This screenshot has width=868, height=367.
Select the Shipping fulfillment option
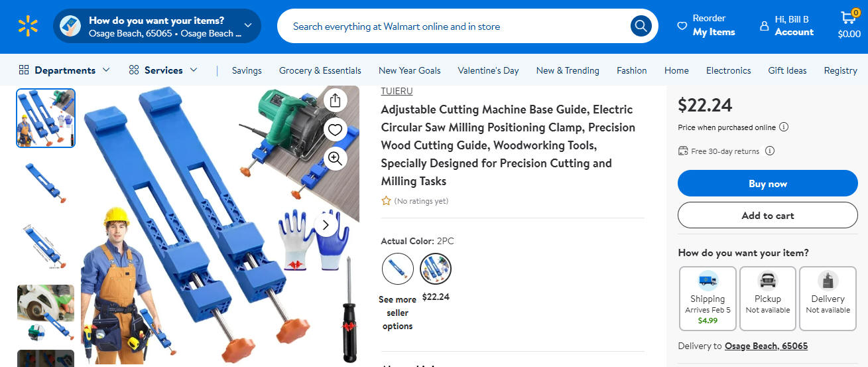708,299
